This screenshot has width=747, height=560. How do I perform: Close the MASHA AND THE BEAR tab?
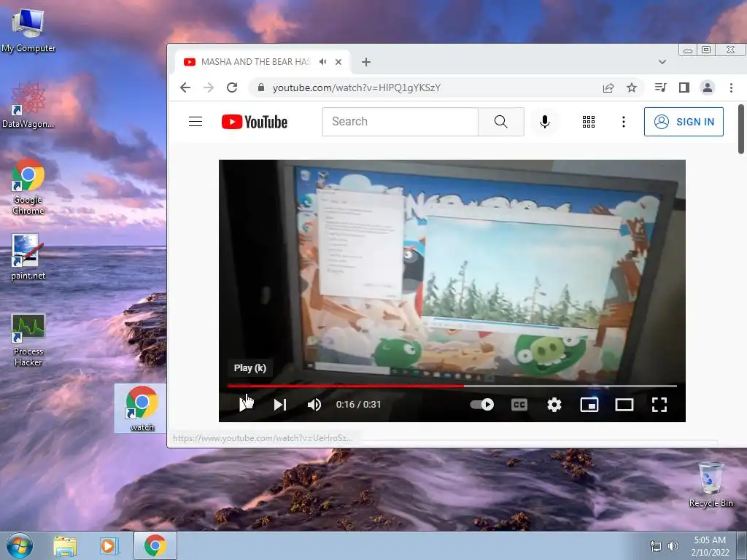(338, 62)
